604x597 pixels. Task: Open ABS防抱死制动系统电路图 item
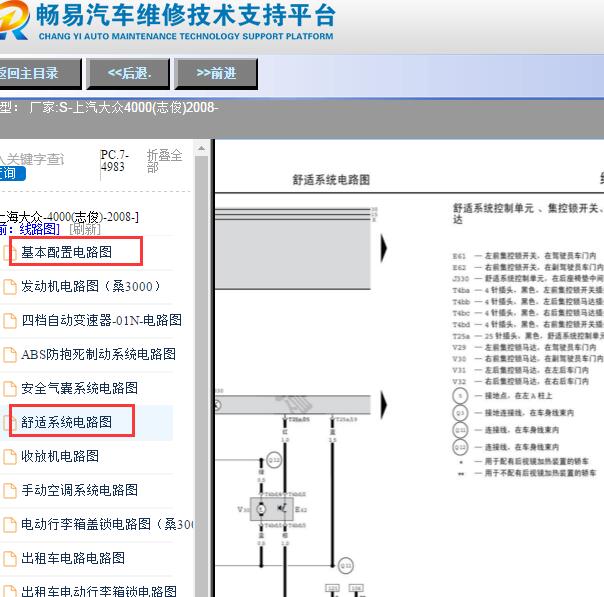[x=99, y=354]
